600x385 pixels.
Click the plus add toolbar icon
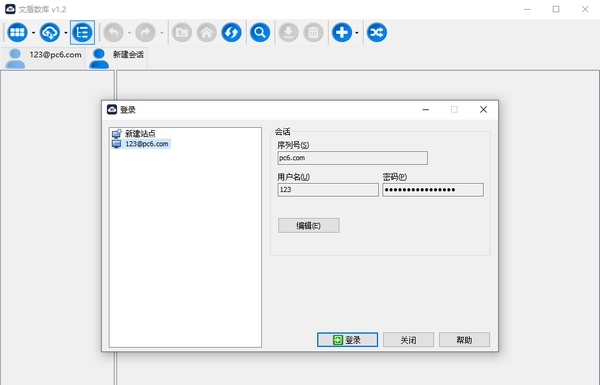342,33
